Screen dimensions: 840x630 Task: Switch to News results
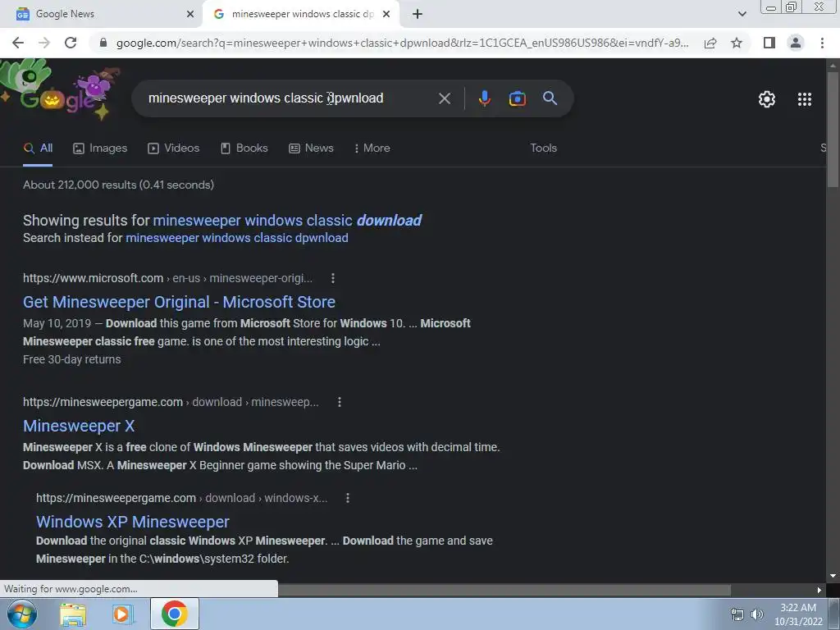tap(311, 148)
